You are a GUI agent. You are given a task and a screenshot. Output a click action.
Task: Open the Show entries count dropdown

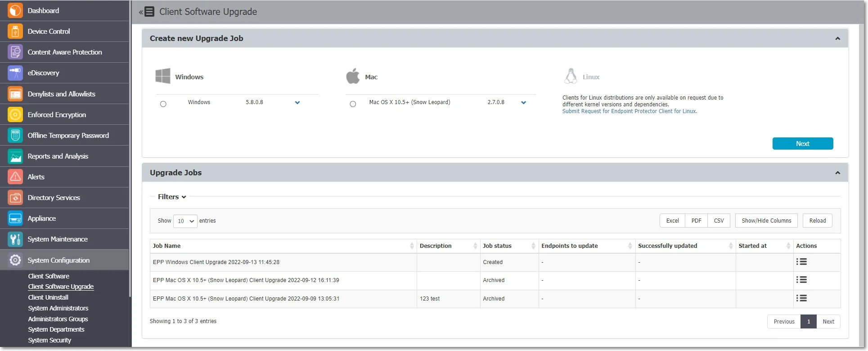point(185,221)
